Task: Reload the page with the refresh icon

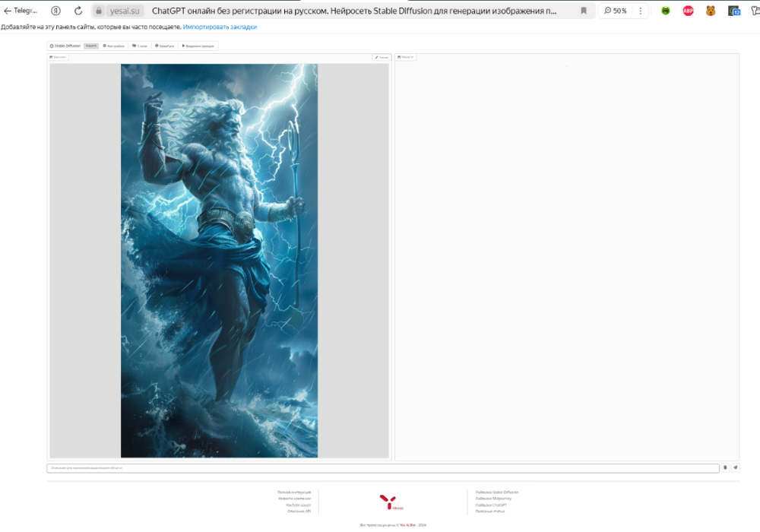Action: 78,11
